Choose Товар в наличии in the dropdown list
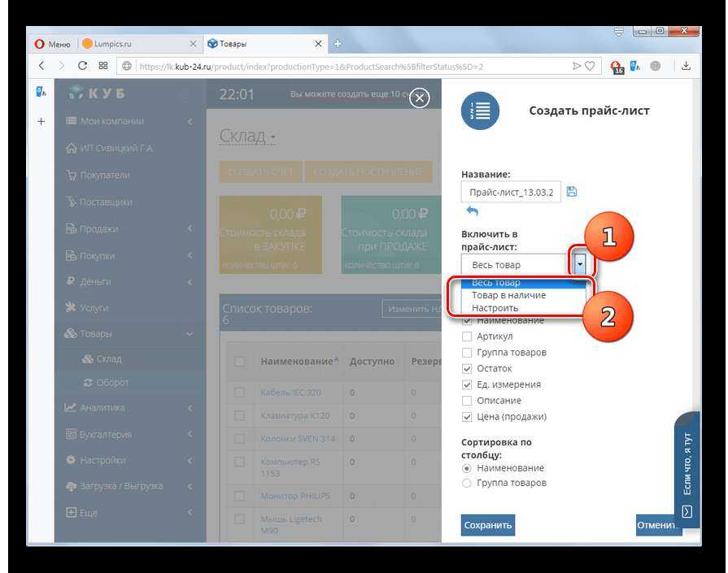 (x=523, y=295)
